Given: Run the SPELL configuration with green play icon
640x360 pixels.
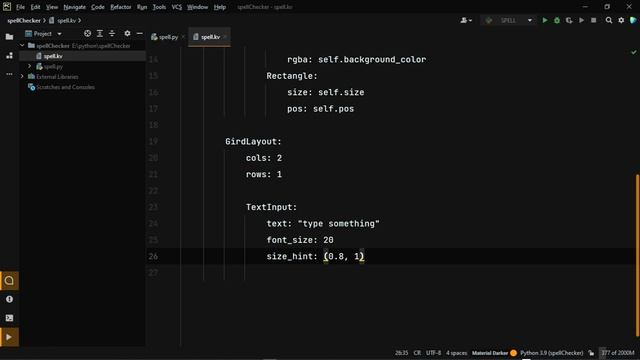Looking at the screenshot, I should [x=544, y=20].
